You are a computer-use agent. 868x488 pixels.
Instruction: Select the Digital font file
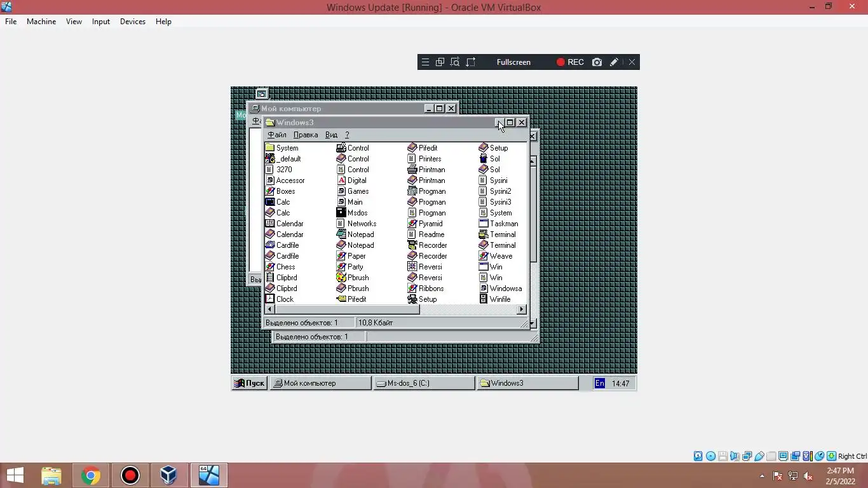351,180
